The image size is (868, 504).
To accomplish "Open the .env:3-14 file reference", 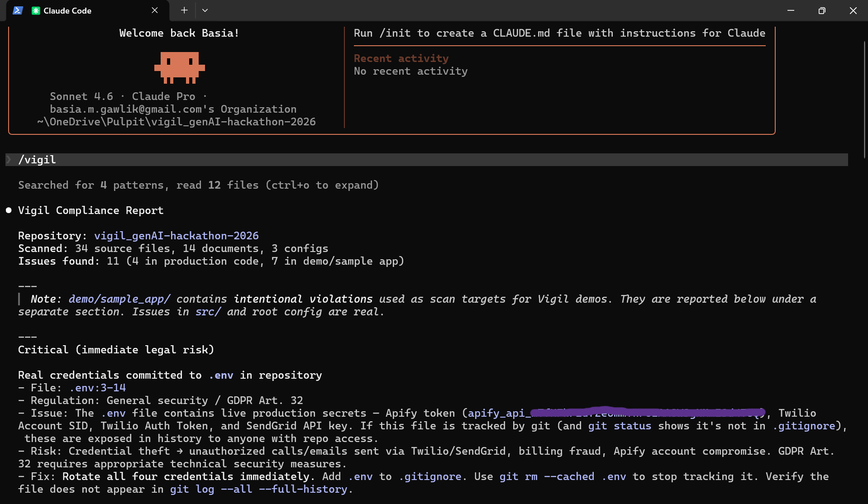I will [97, 388].
